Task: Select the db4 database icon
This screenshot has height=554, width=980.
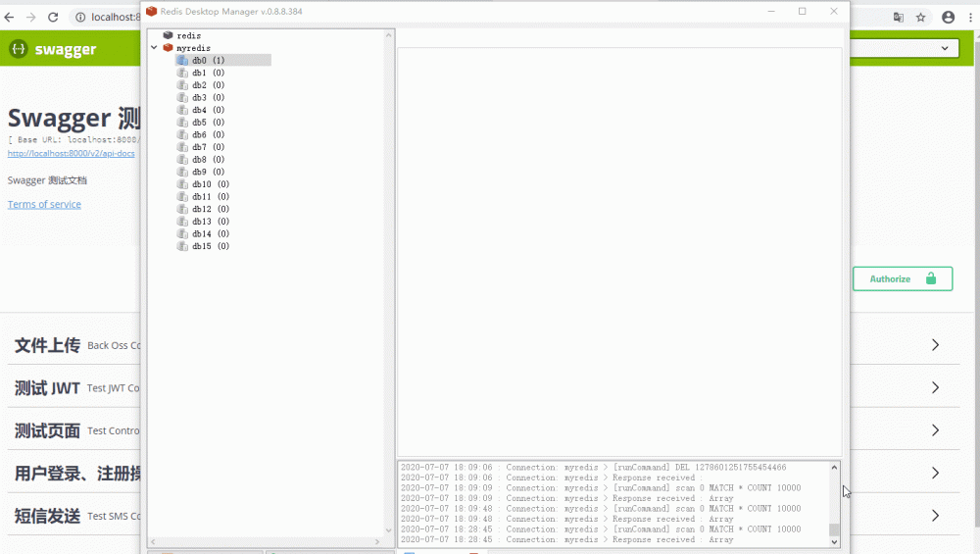Action: click(x=182, y=110)
